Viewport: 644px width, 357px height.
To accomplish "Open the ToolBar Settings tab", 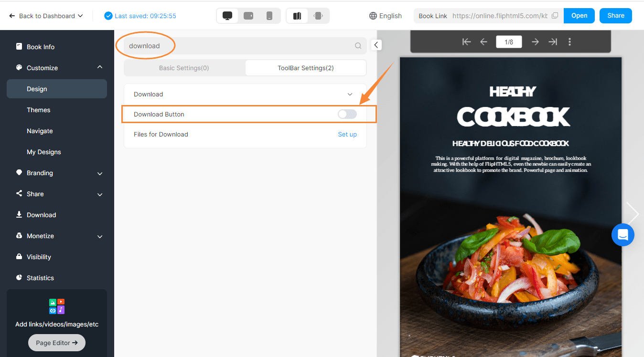I will click(305, 68).
